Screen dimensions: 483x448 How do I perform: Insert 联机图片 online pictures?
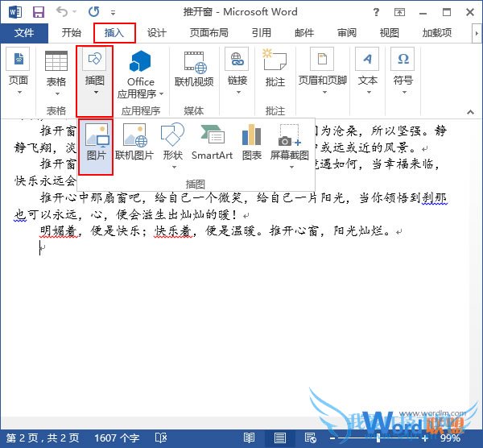(x=134, y=143)
